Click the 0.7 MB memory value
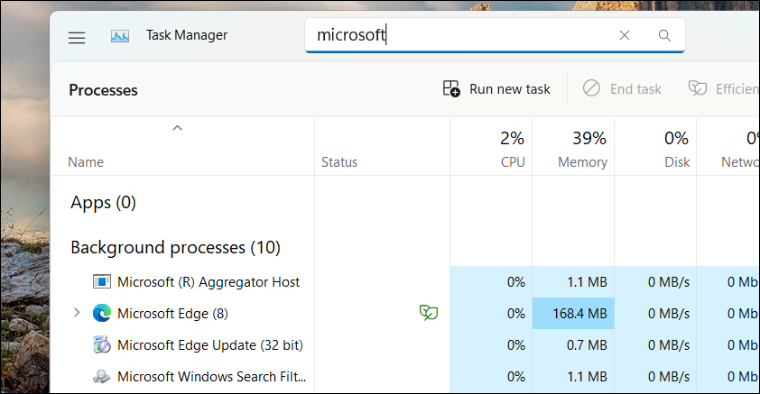Viewport: 760px width, 394px height. click(587, 345)
